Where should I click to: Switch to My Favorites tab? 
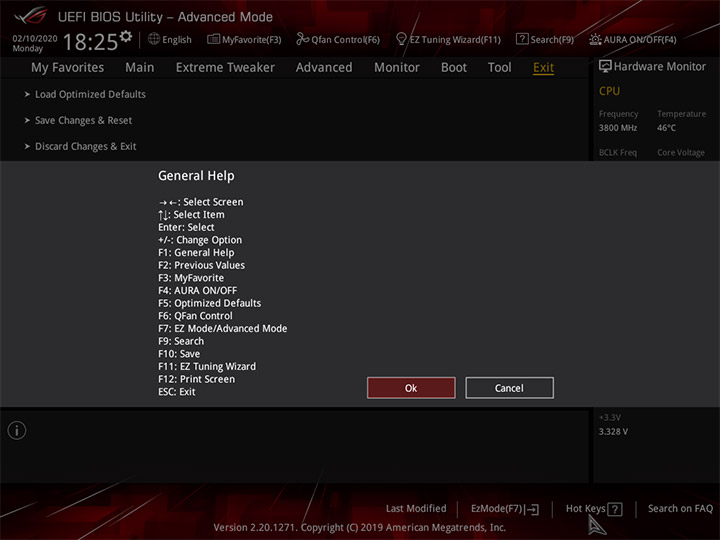click(68, 68)
